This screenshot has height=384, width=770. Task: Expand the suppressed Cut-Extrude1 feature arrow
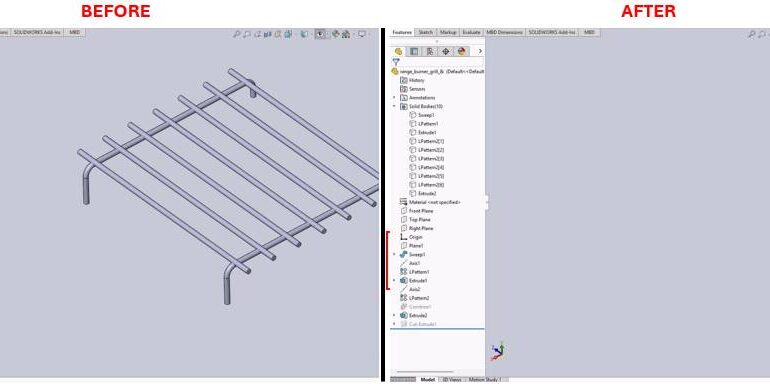pos(394,324)
